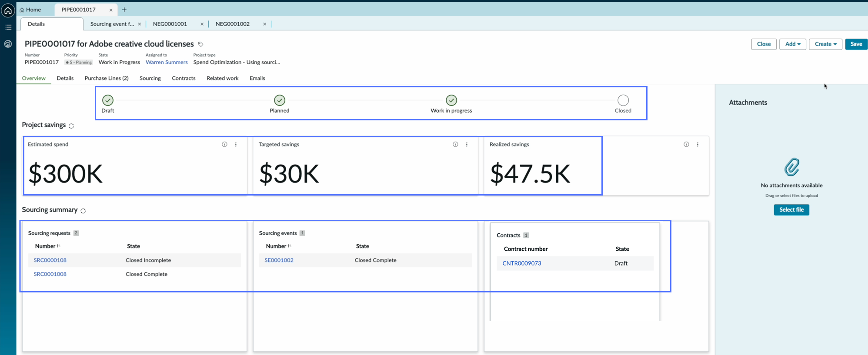868x355 pixels.
Task: Open Details section tab under record header
Action: [65, 78]
